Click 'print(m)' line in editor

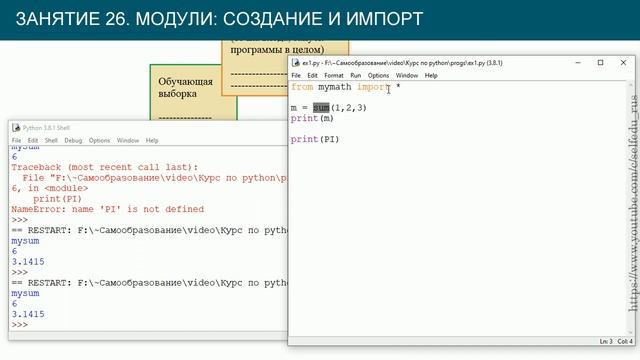312,118
